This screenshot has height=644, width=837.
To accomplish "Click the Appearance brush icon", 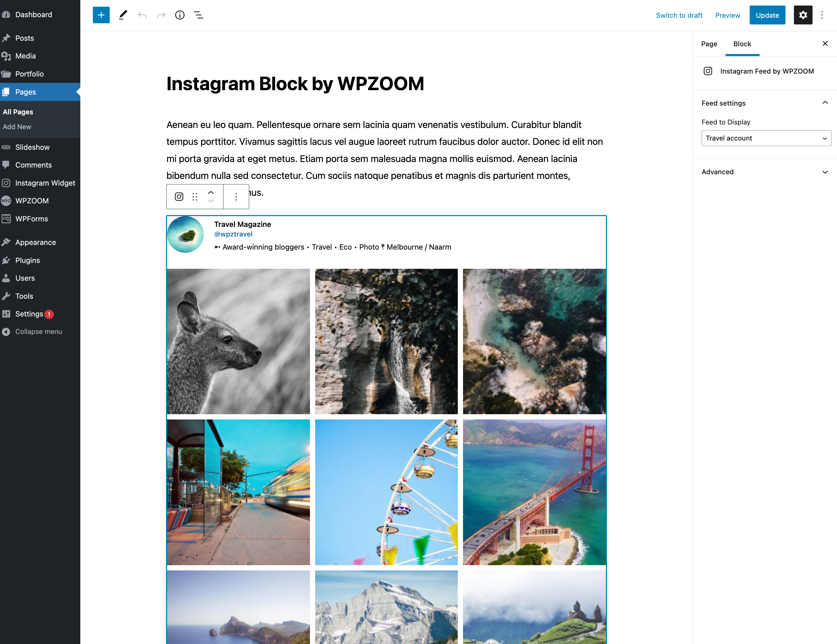I will (x=6, y=242).
